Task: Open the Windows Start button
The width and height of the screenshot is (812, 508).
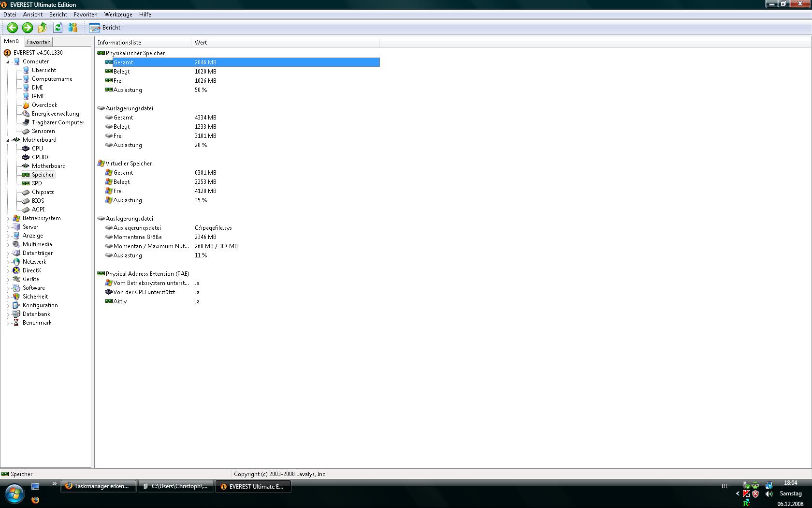Action: point(14,494)
